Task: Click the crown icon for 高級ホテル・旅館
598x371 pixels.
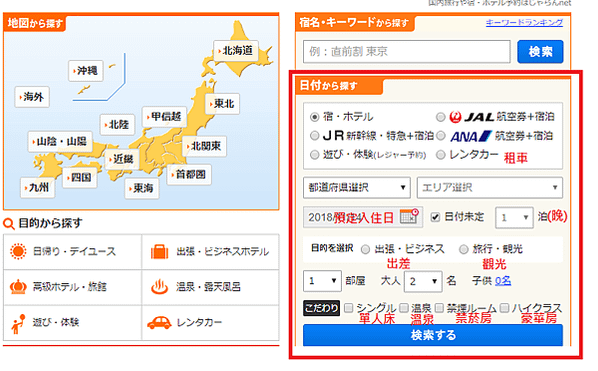Action: coord(18,286)
